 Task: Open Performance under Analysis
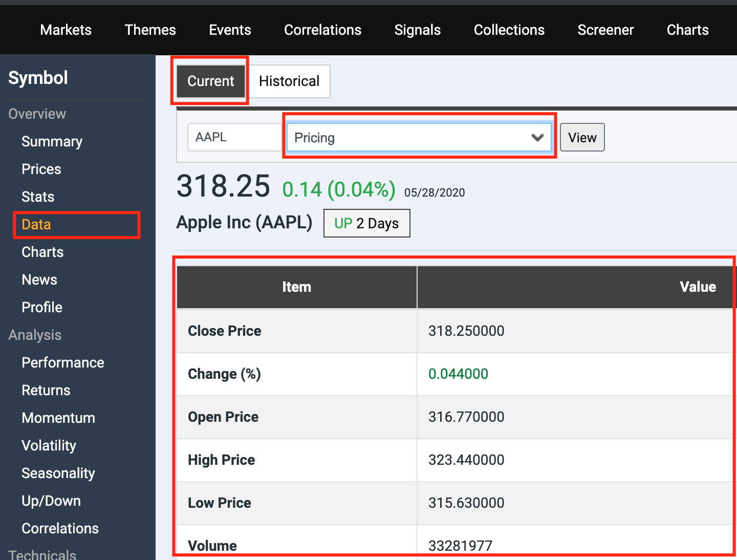pos(63,362)
